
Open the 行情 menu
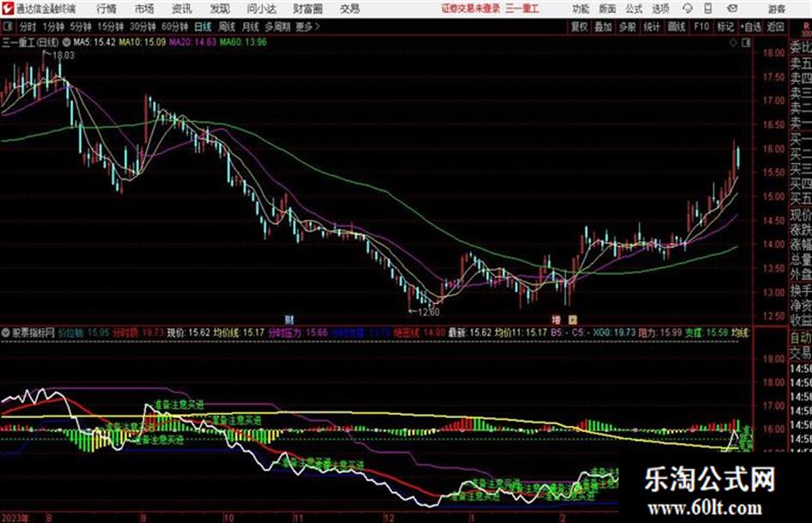(x=107, y=9)
